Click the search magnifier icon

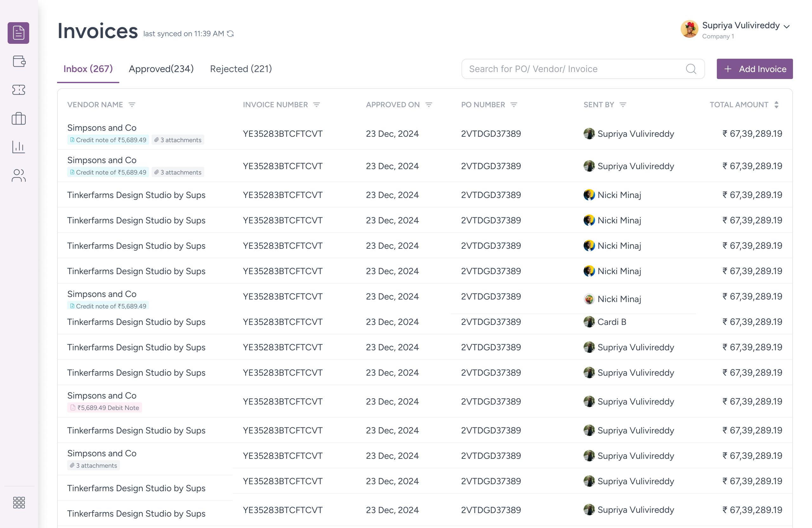coord(691,69)
